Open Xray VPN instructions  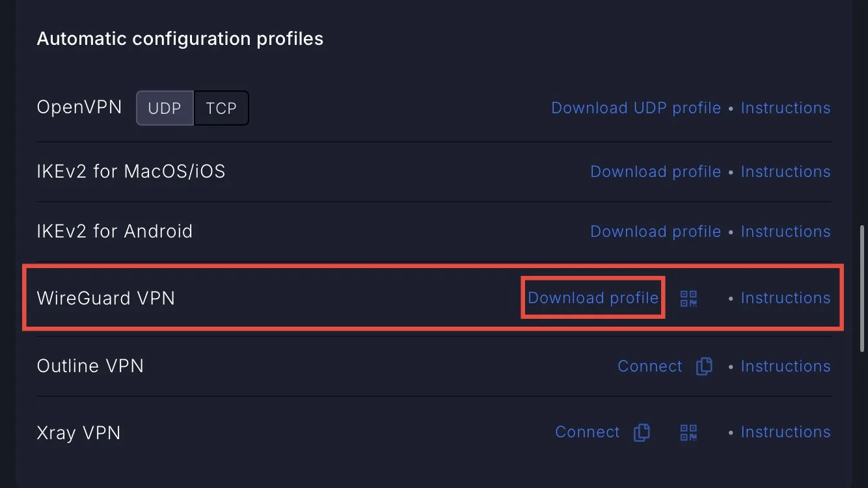785,432
